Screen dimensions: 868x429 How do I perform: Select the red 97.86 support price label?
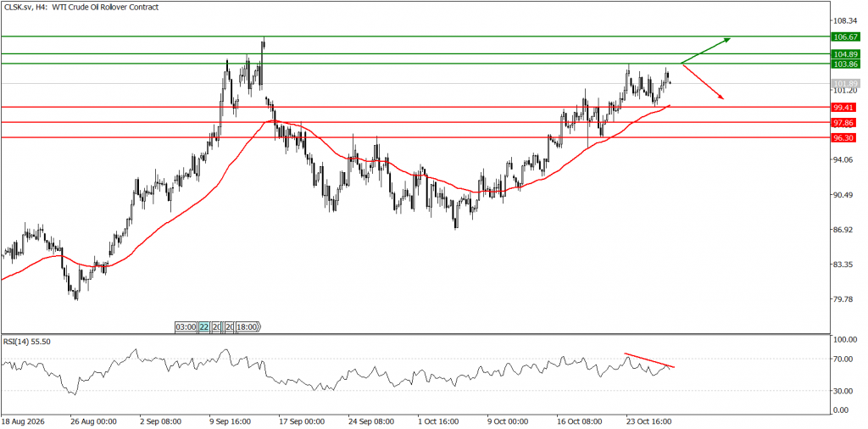(843, 122)
